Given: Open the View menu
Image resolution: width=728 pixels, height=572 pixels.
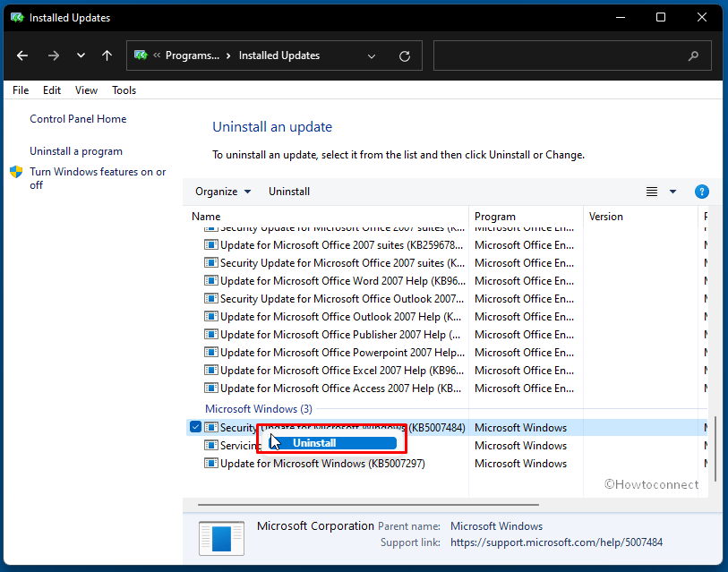Looking at the screenshot, I should pyautogui.click(x=86, y=90).
